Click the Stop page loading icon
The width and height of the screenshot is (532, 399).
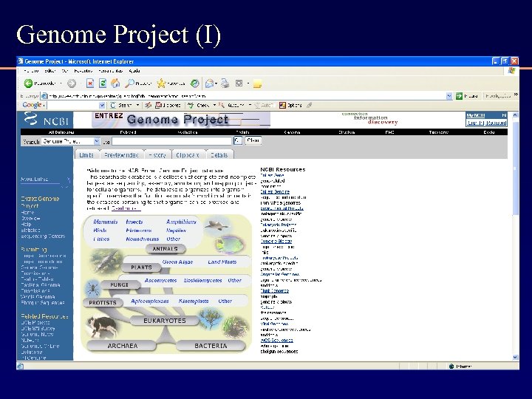click(x=90, y=83)
